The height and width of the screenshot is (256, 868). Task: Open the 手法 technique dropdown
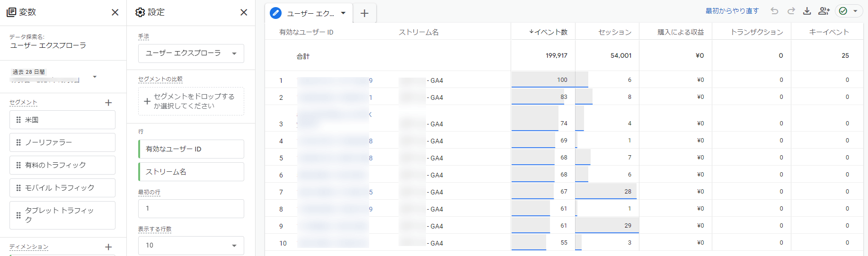pos(191,53)
